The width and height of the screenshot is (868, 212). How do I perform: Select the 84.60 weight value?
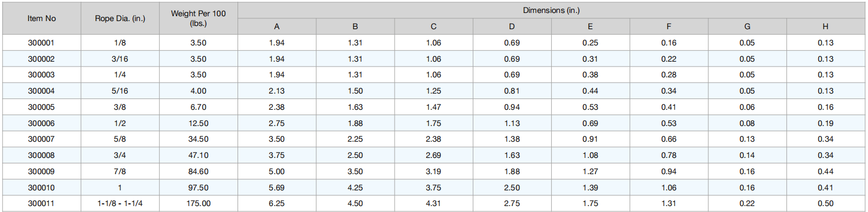pos(198,171)
